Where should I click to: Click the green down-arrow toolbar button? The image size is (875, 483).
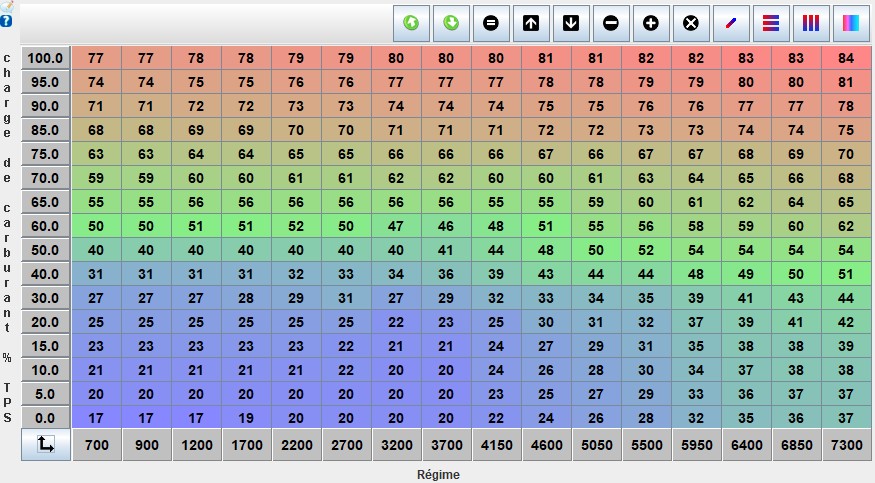(451, 22)
